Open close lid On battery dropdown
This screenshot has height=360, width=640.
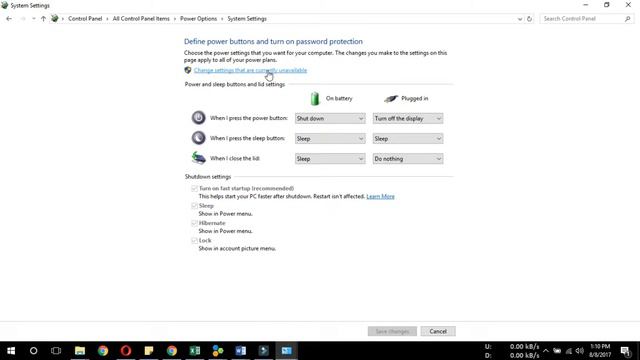330,159
